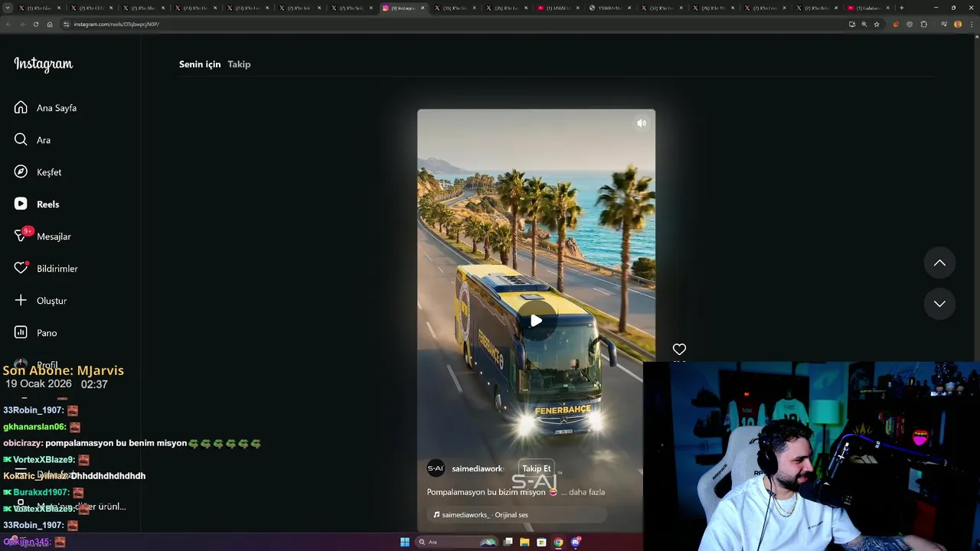Open a new browser tab

tap(901, 8)
